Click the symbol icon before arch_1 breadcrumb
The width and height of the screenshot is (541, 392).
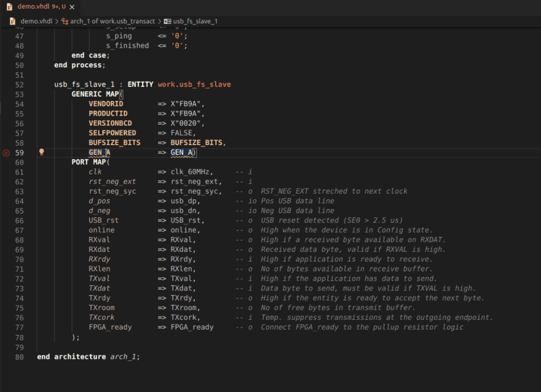pos(66,21)
